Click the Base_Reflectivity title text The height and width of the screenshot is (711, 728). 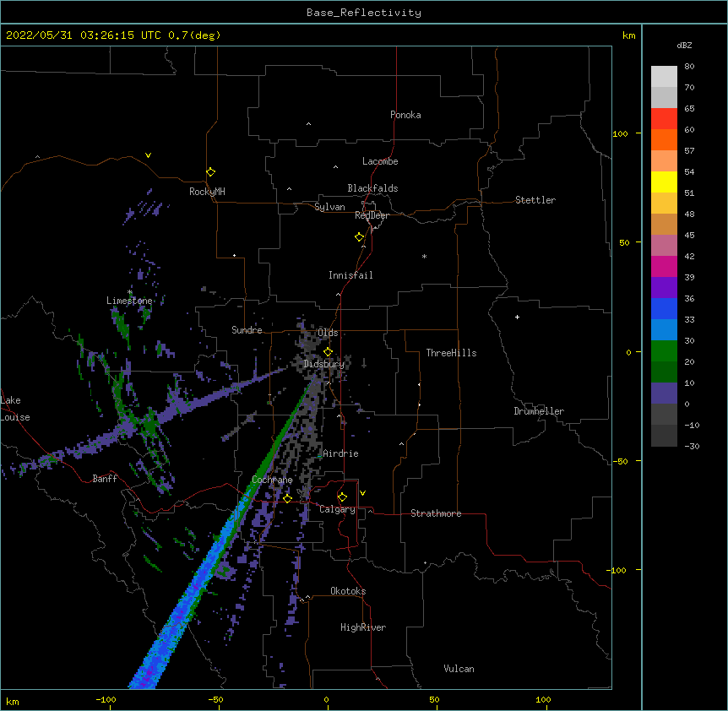click(x=364, y=13)
